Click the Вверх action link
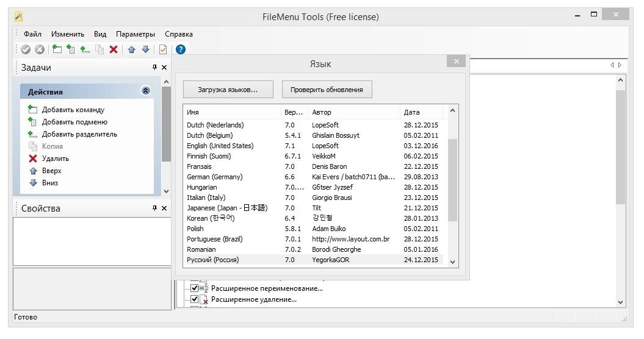This screenshot has width=644, height=339. (x=52, y=171)
